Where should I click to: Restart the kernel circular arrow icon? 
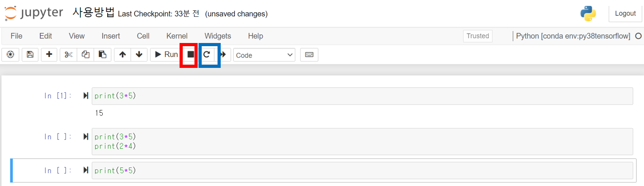point(207,55)
